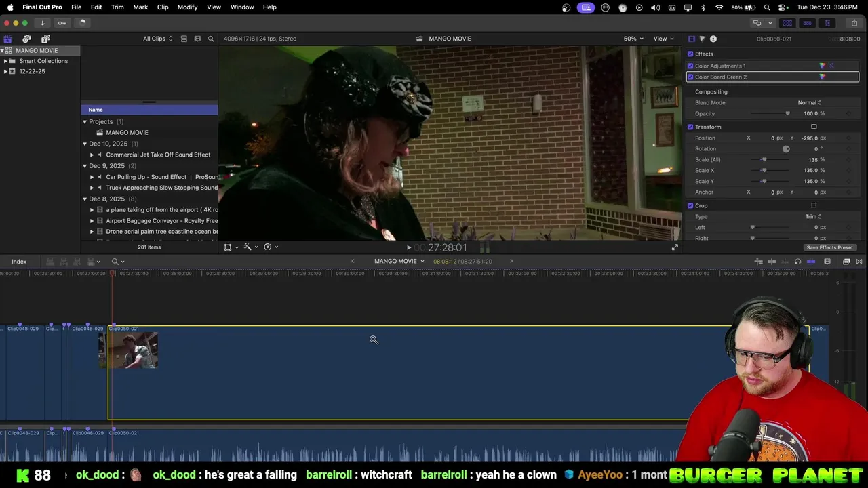Open the Window menu

click(242, 7)
